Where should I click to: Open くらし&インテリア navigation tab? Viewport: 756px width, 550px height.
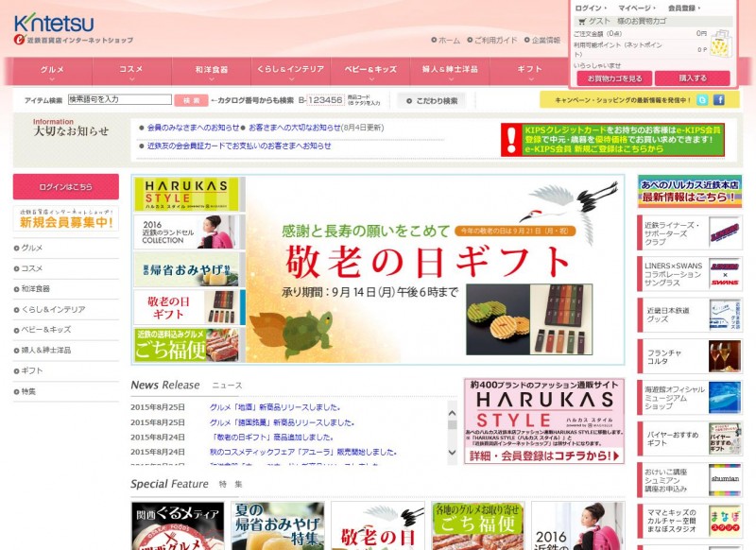point(291,71)
